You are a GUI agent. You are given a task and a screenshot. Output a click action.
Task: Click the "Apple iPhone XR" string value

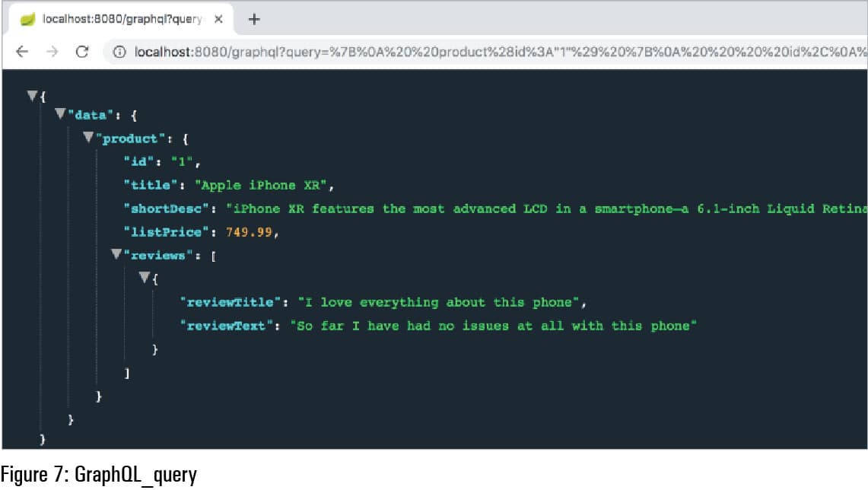(263, 185)
